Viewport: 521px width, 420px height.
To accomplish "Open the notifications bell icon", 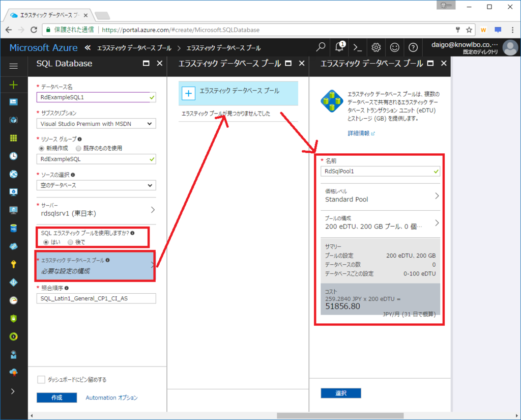I will point(339,47).
